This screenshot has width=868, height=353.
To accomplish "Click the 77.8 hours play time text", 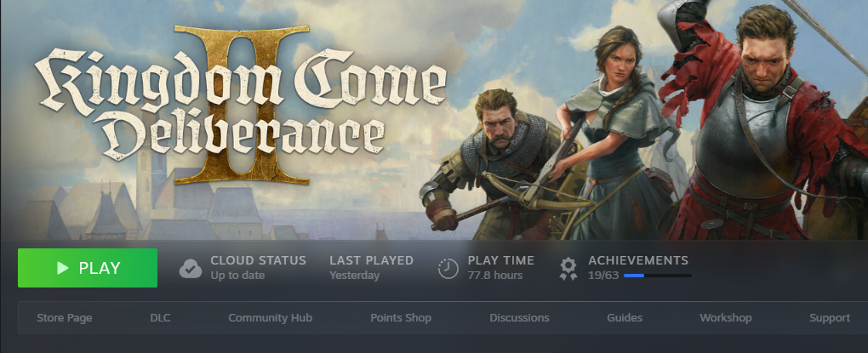I will click(x=495, y=275).
